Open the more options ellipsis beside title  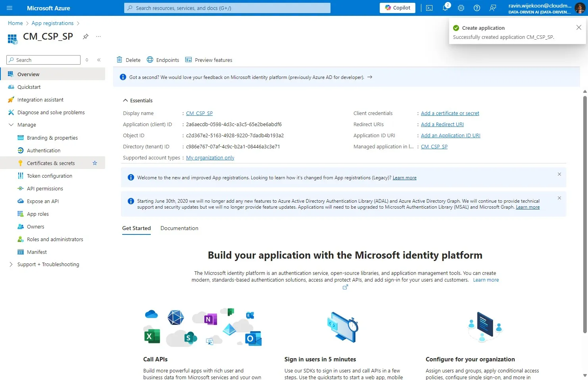pyautogui.click(x=98, y=36)
